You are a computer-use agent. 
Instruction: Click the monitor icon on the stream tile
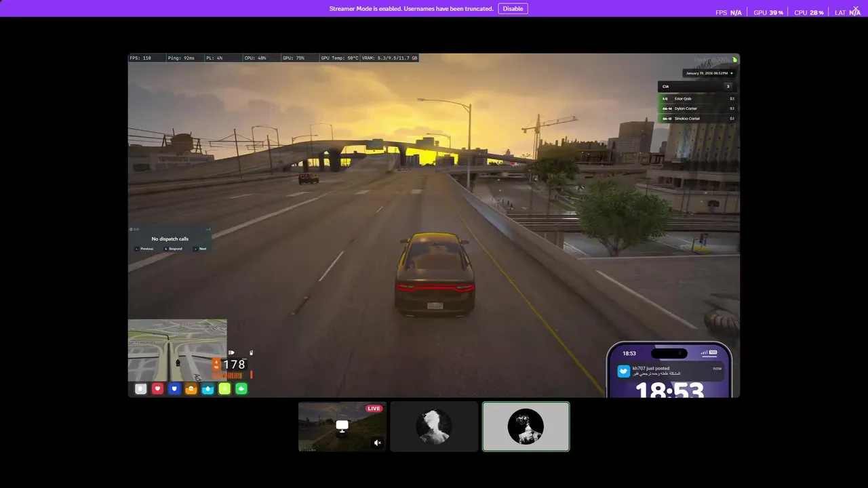pos(342,426)
